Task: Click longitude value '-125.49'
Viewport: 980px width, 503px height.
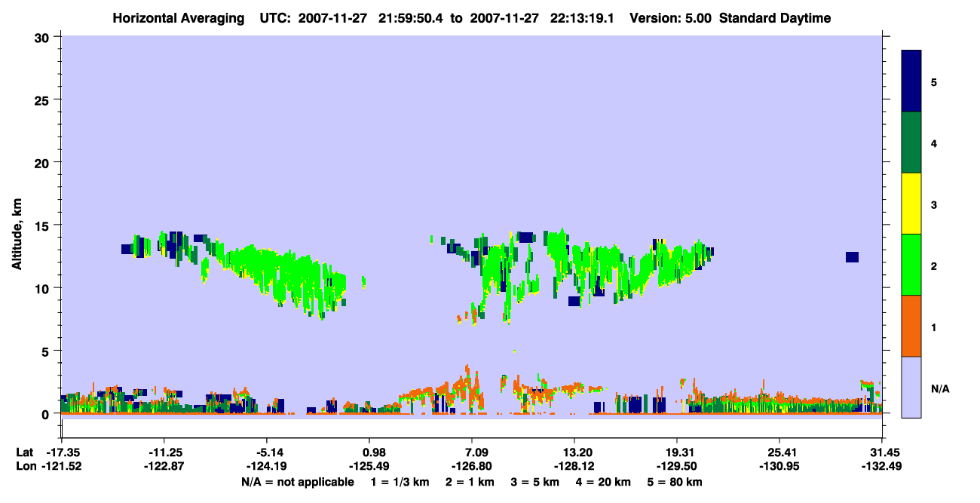Action: [x=369, y=465]
